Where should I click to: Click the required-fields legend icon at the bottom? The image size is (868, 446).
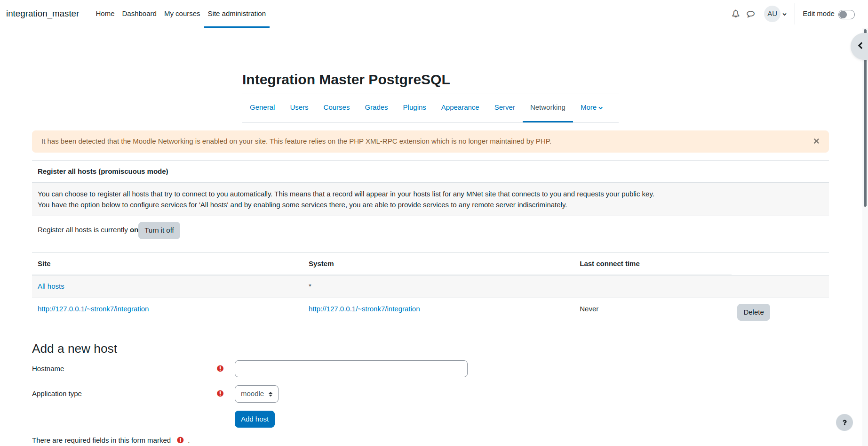(x=180, y=440)
